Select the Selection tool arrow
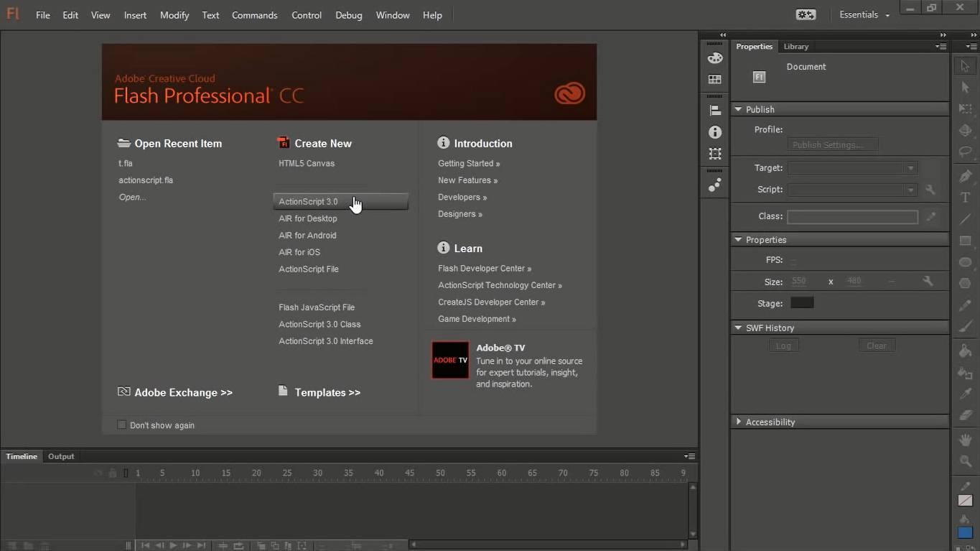The image size is (980, 551). coord(965,66)
